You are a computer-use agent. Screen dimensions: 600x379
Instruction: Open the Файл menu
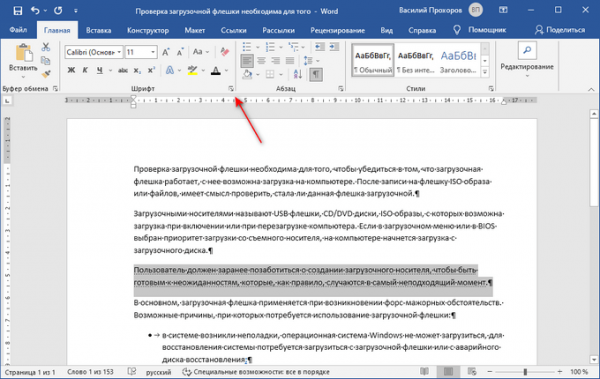[x=18, y=30]
